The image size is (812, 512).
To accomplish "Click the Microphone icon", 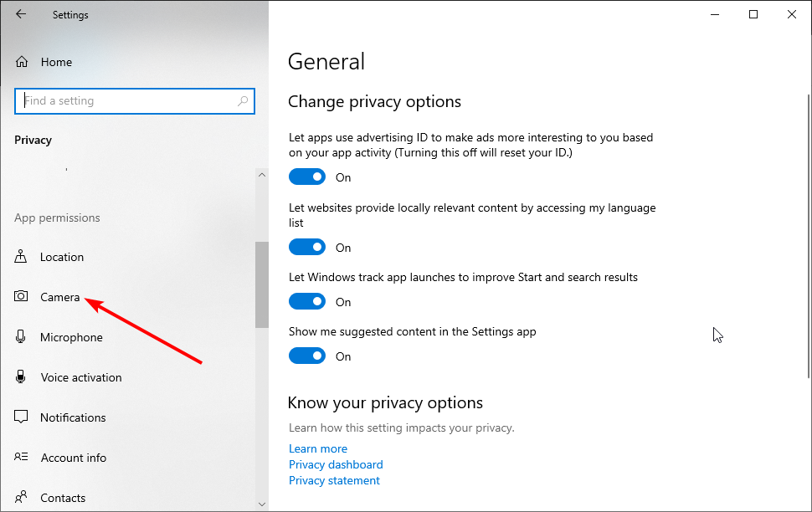I will tap(22, 337).
